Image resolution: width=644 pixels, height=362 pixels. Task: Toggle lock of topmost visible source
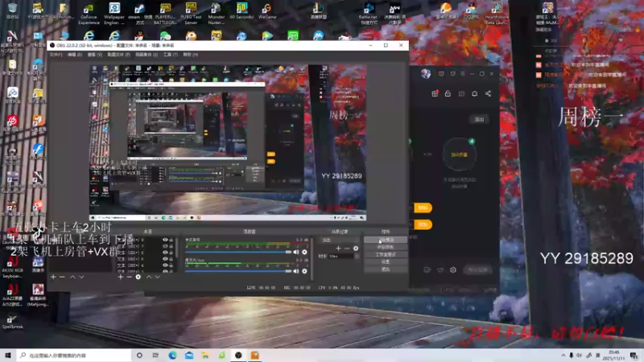coord(171,240)
